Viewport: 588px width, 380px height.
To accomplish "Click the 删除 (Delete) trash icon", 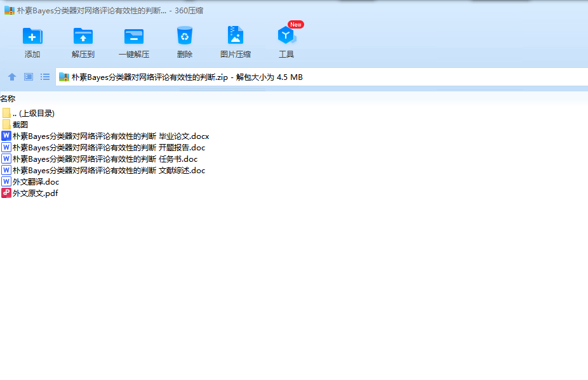I will [x=185, y=36].
